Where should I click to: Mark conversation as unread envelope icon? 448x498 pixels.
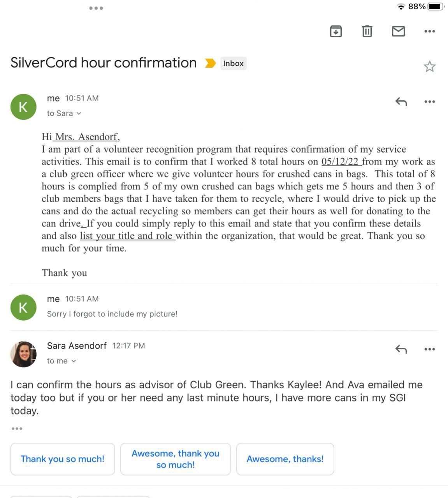[398, 31]
